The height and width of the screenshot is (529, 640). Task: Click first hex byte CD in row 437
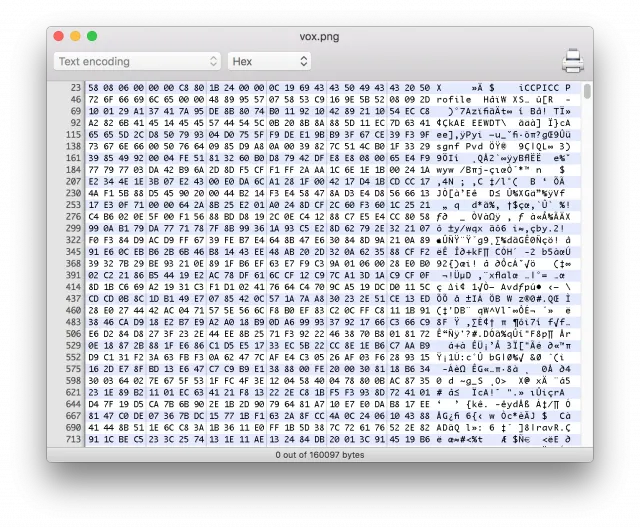[x=93, y=299]
